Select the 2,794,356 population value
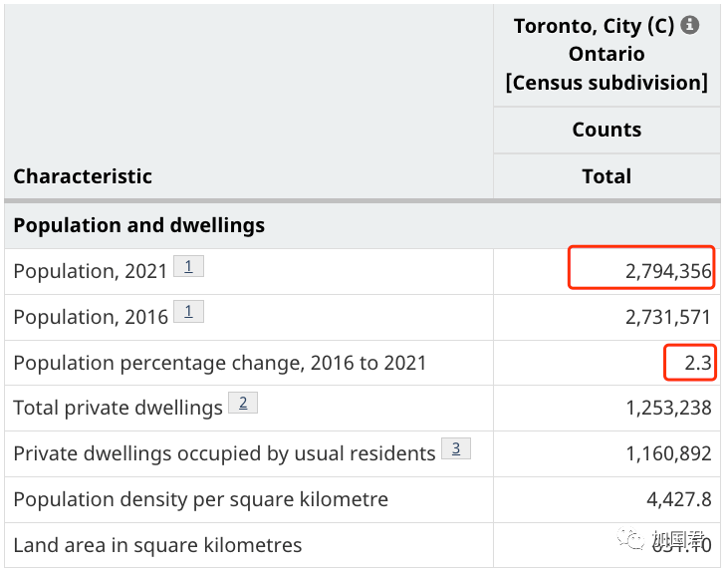728x571 pixels. (x=668, y=271)
